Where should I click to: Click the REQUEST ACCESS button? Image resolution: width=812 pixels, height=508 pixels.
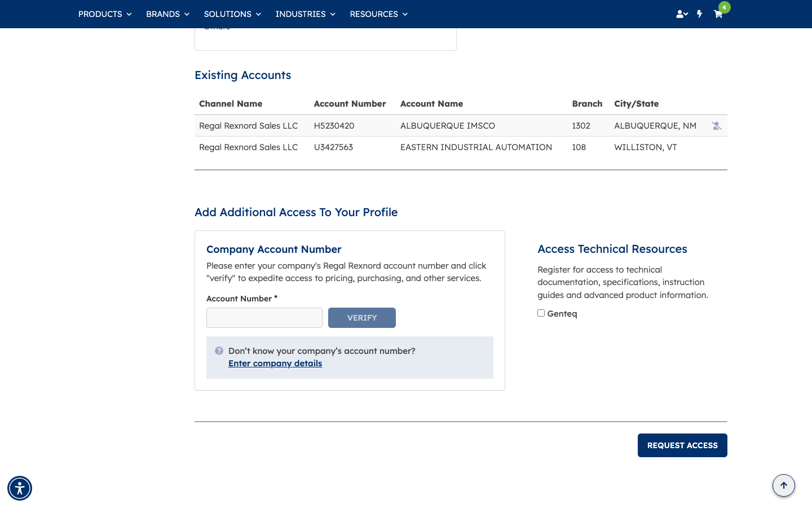tap(682, 445)
